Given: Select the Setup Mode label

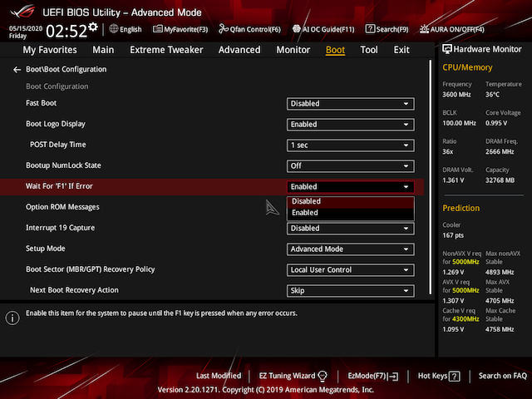Looking at the screenshot, I should click(46, 249).
